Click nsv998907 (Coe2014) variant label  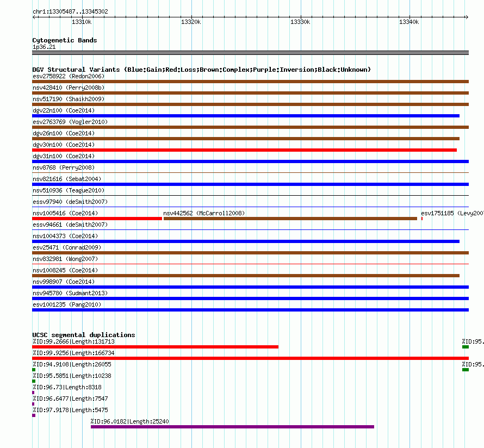click(64, 282)
